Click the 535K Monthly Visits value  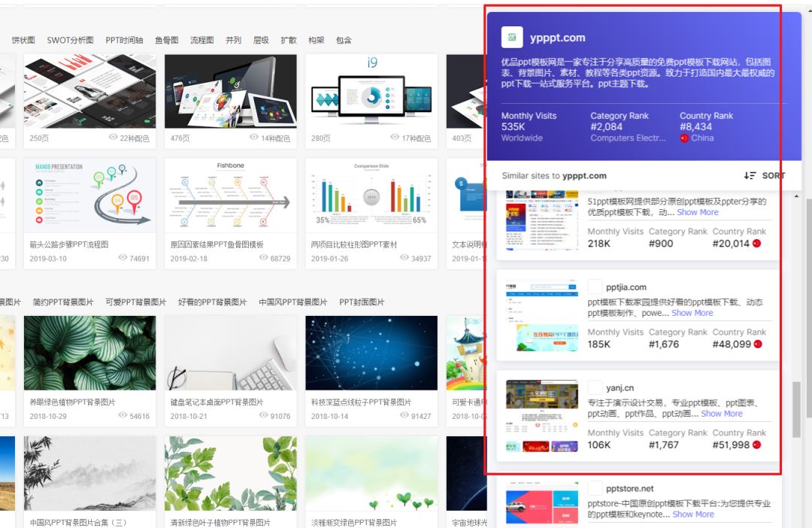514,127
